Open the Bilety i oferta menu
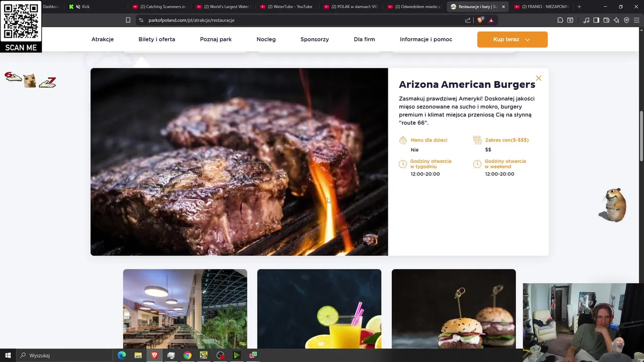 [157, 39]
